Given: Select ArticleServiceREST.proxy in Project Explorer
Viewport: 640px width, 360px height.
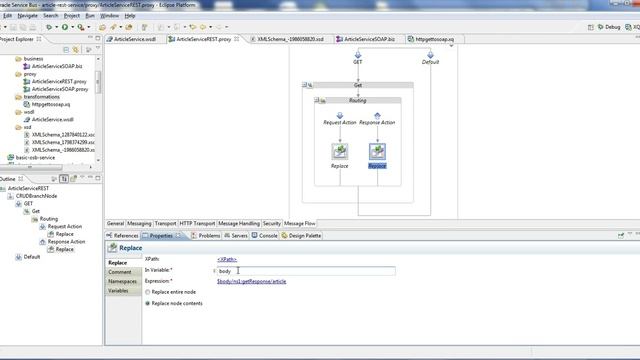Looking at the screenshot, I should pyautogui.click(x=59, y=82).
